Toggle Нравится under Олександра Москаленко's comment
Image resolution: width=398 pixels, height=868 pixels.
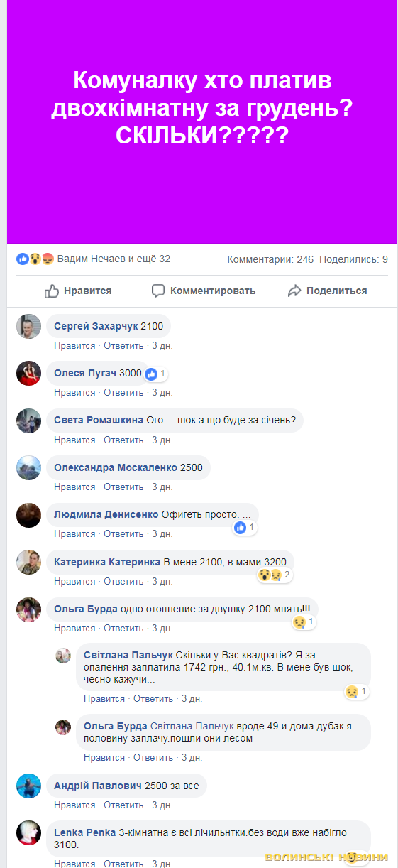[74, 487]
